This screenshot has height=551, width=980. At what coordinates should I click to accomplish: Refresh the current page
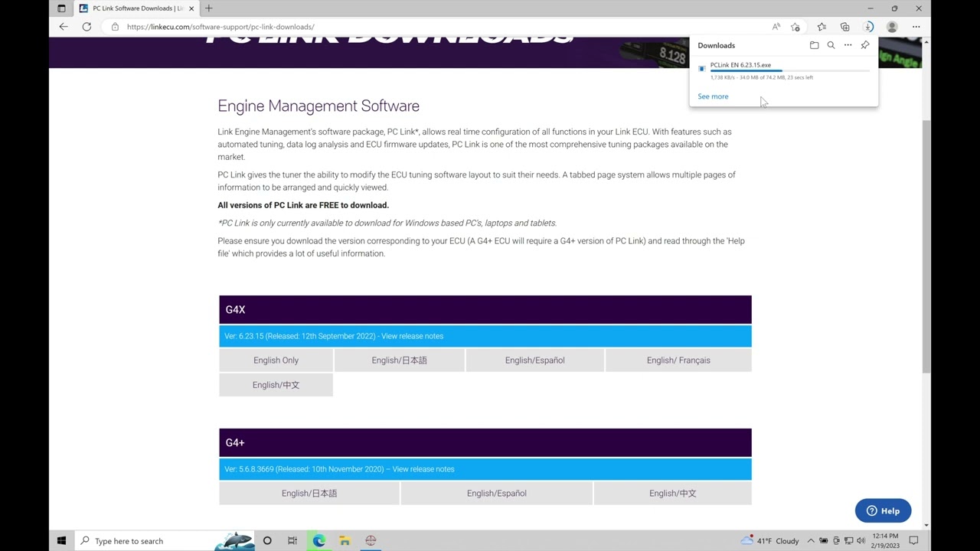[x=87, y=27]
